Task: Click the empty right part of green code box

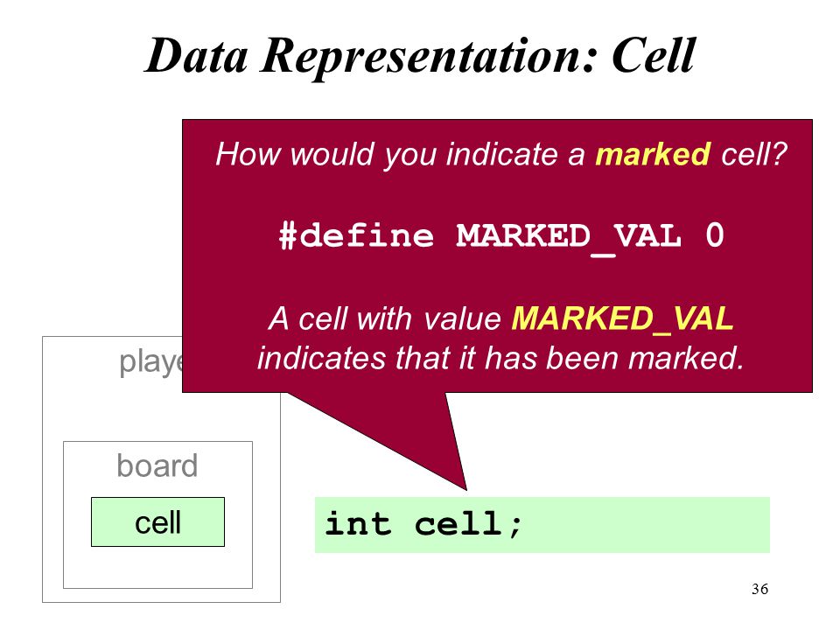Action: pos(648,524)
